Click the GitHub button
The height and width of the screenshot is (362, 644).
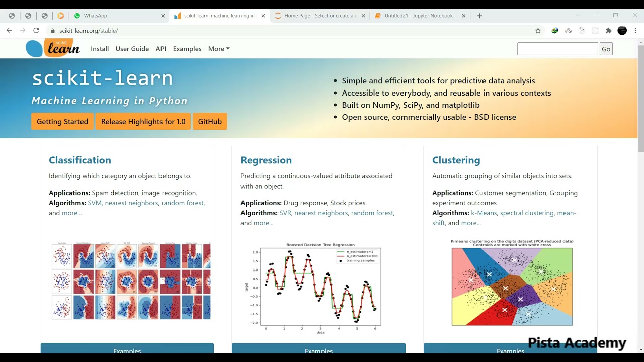pos(210,121)
